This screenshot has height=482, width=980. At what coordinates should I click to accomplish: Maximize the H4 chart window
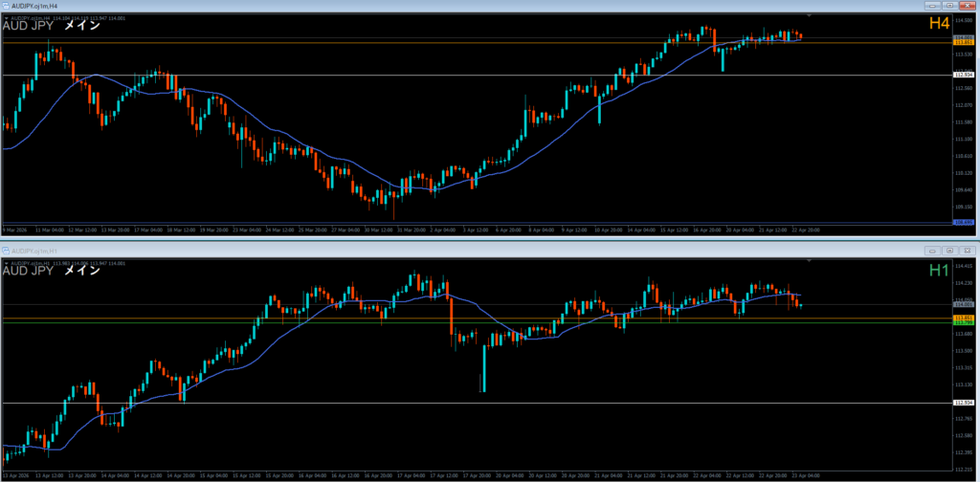point(951,6)
